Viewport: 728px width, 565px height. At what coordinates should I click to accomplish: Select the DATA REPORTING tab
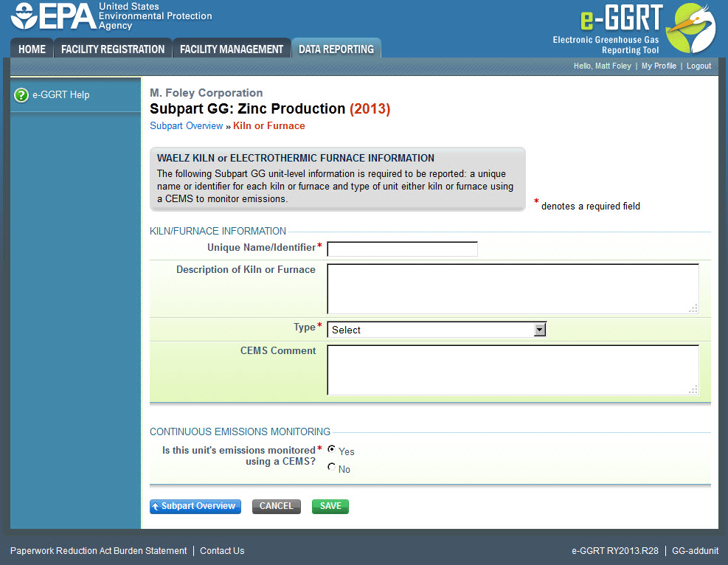pyautogui.click(x=336, y=49)
